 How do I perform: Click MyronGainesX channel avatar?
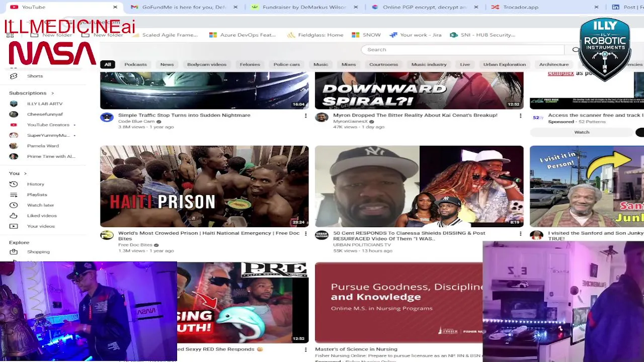tap(321, 118)
